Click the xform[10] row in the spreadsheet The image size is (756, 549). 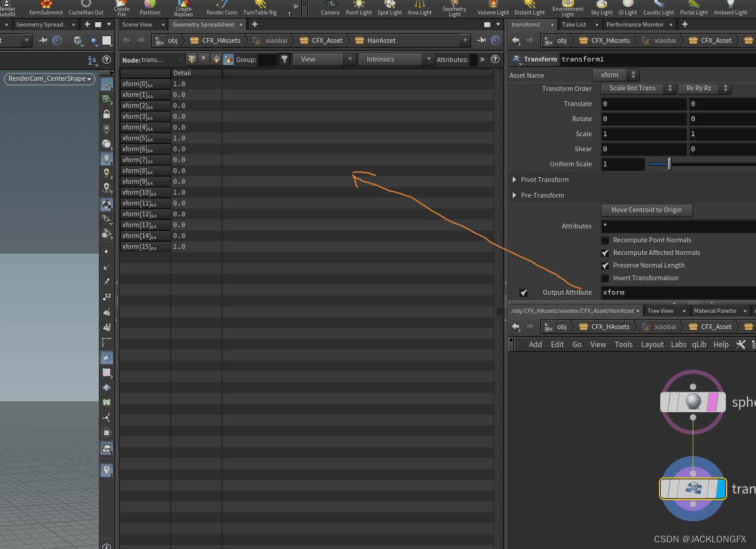coord(307,193)
